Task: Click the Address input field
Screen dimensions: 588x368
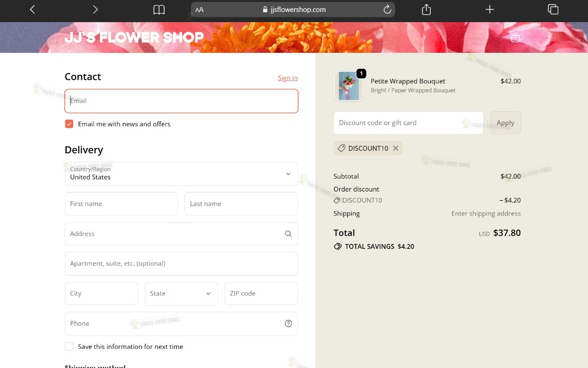Action: 181,234
